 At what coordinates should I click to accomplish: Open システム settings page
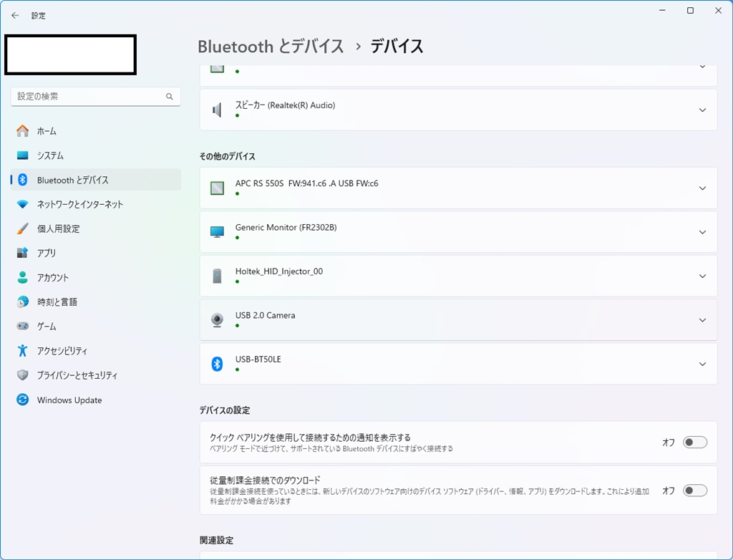tap(95, 155)
